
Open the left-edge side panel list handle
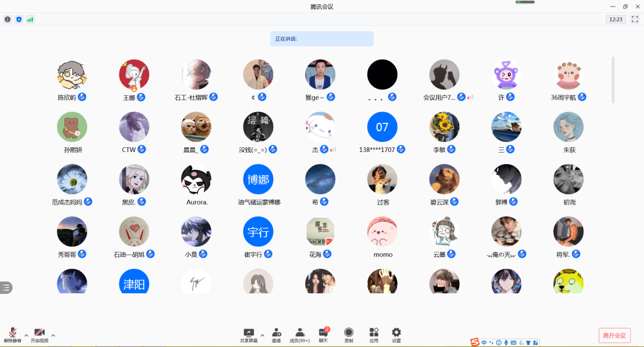pos(6,287)
